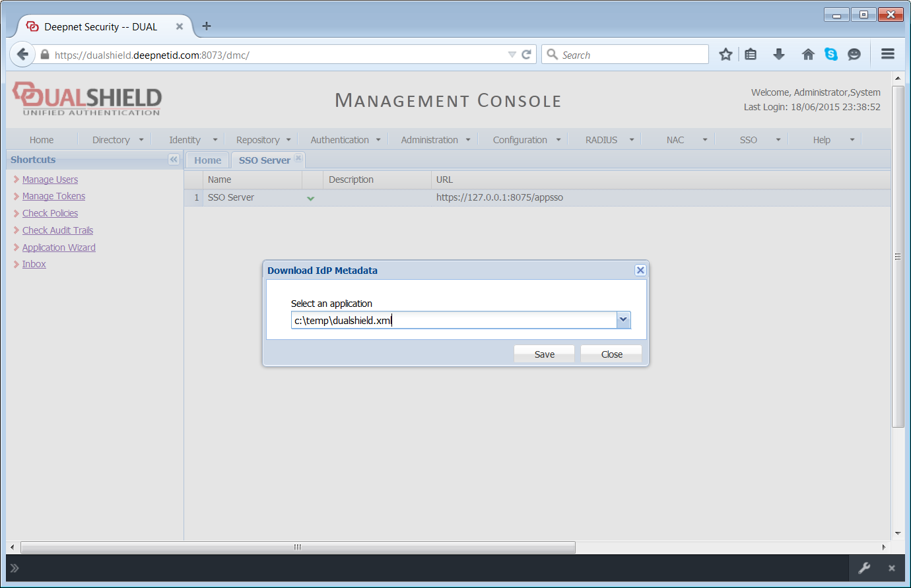Bookmark this page with the star icon
The image size is (911, 588).
coord(725,55)
